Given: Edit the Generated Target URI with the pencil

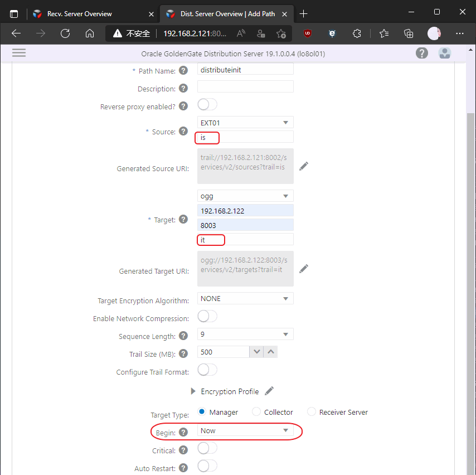Looking at the screenshot, I should tap(304, 269).
